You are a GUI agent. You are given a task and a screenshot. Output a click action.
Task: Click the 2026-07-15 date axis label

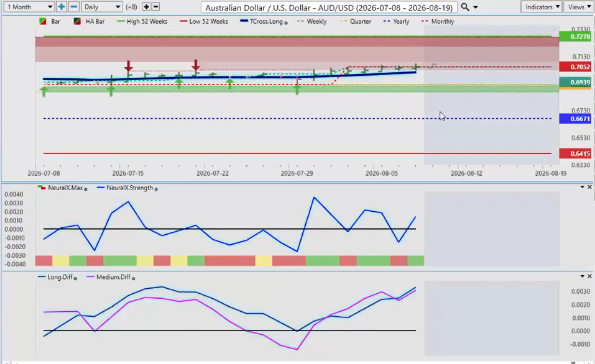tap(128, 173)
